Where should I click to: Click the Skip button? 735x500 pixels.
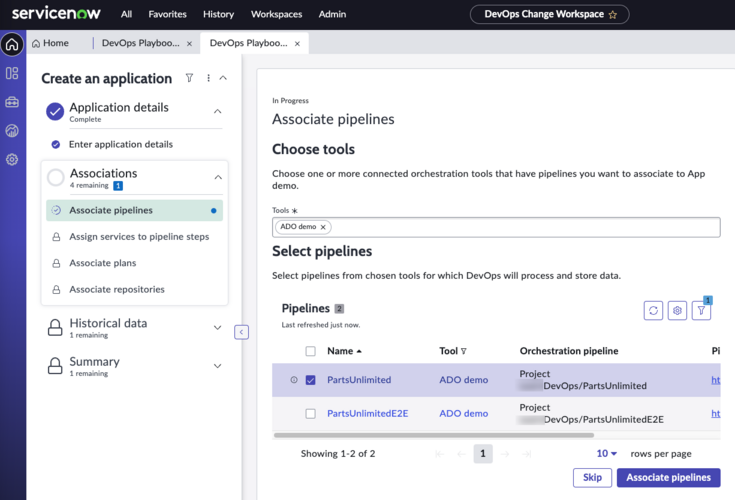(x=592, y=478)
